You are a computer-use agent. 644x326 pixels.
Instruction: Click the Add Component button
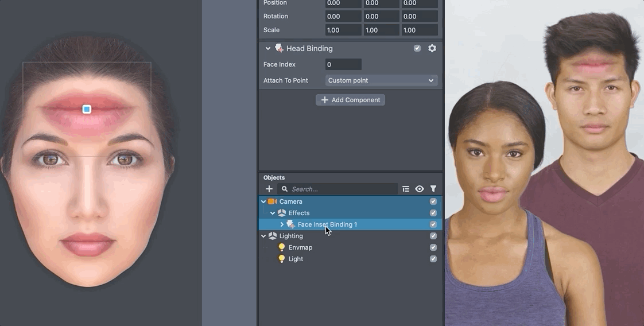pyautogui.click(x=350, y=100)
